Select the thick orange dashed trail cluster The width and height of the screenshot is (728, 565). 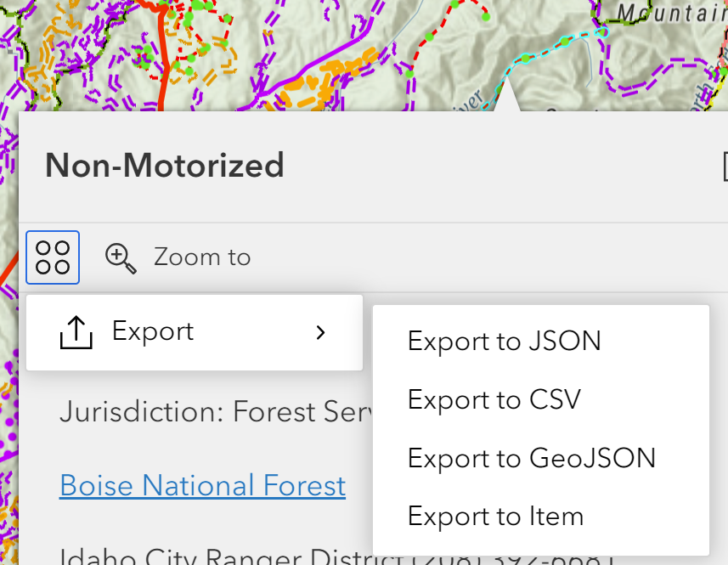(325, 79)
